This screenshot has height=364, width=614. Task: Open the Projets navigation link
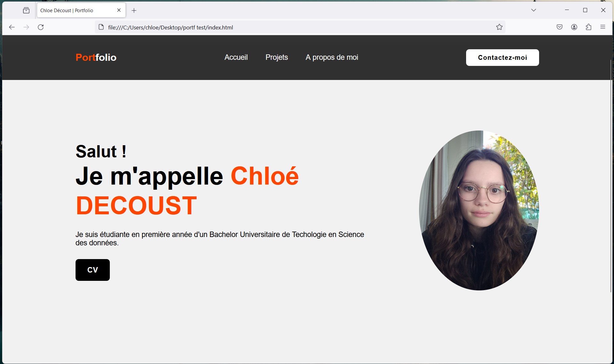point(277,57)
